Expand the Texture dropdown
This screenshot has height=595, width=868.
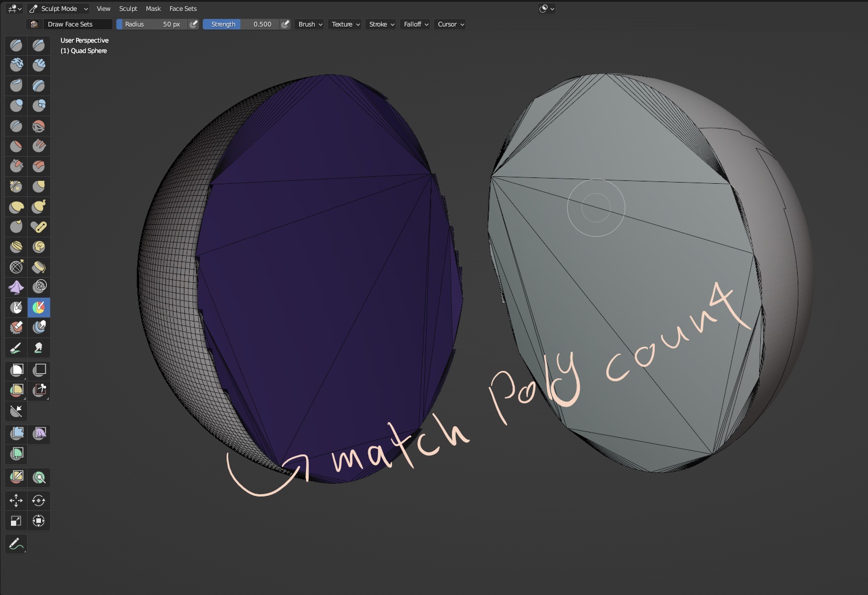pyautogui.click(x=345, y=24)
